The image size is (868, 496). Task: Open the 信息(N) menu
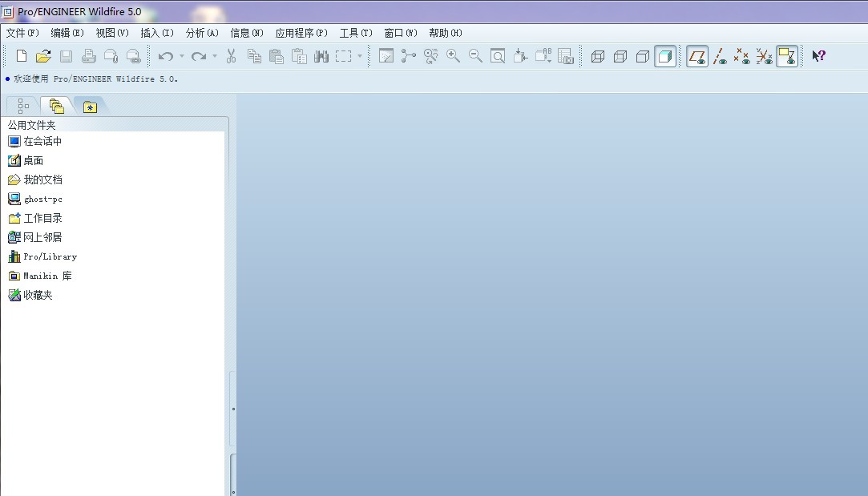coord(247,33)
